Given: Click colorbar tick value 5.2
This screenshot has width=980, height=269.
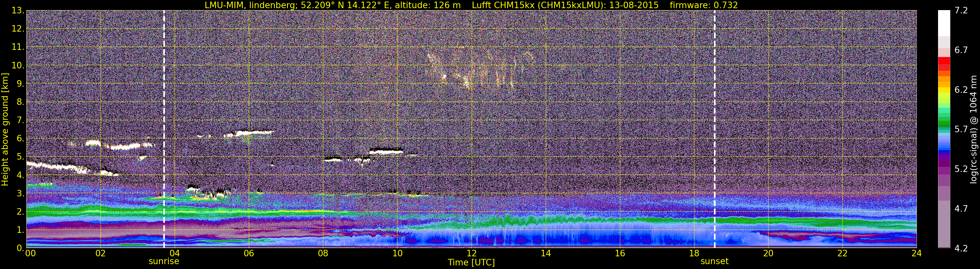Looking at the screenshot, I should tap(961, 169).
